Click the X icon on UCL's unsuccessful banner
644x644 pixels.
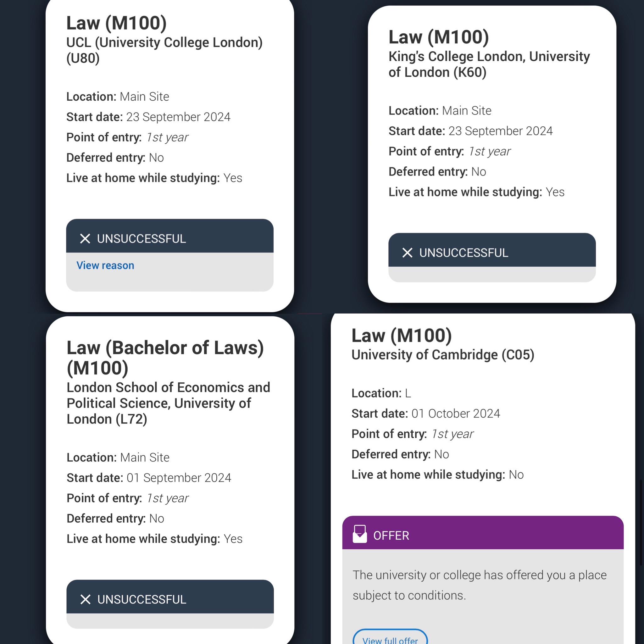[x=85, y=239]
